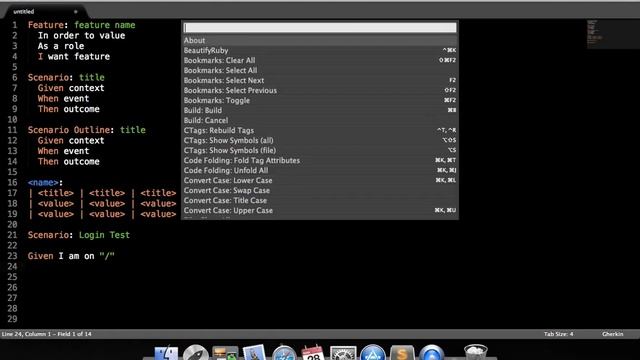
Task: Select the About command
Action: (320, 40)
